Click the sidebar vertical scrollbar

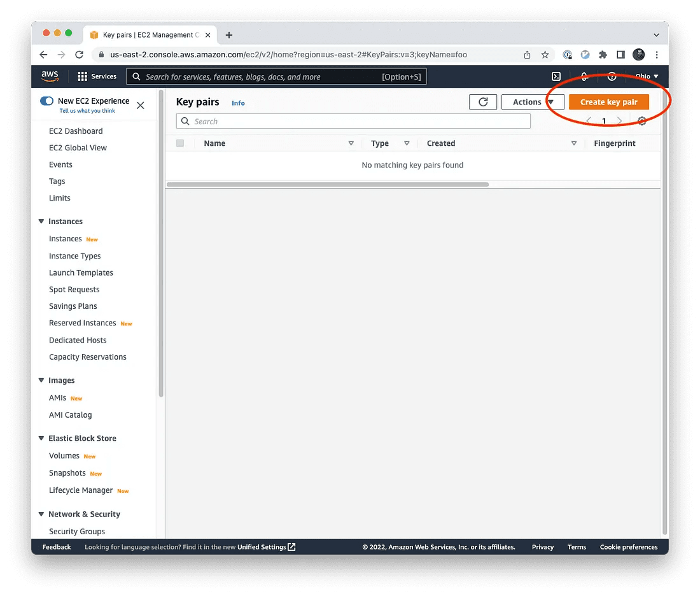click(x=161, y=243)
